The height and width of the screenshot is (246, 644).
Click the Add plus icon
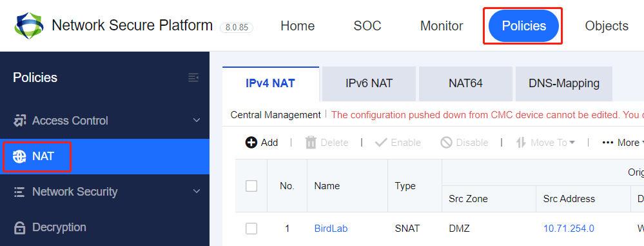pos(251,143)
